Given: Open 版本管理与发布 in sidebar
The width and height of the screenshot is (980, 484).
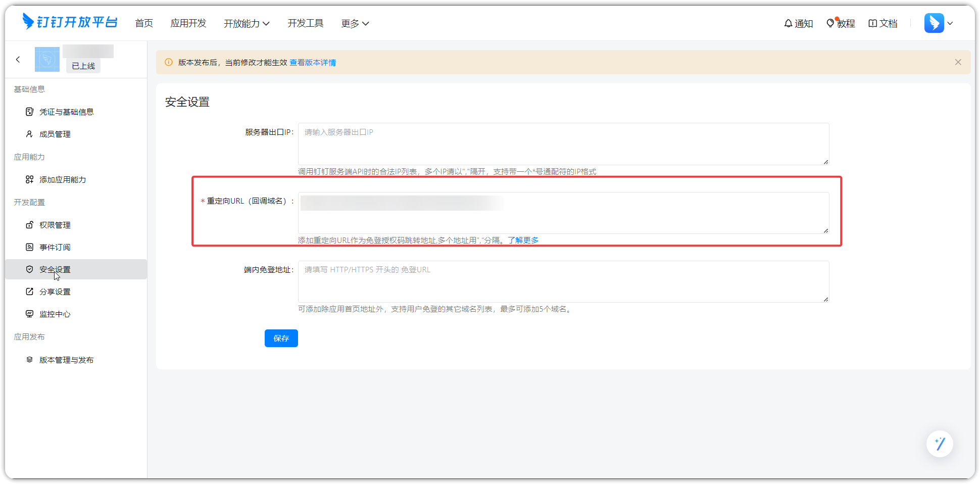Looking at the screenshot, I should tap(76, 360).
